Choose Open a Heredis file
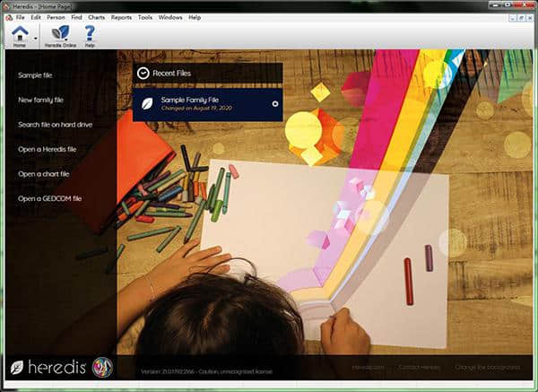Screen dimensions: 538x392 [47, 149]
